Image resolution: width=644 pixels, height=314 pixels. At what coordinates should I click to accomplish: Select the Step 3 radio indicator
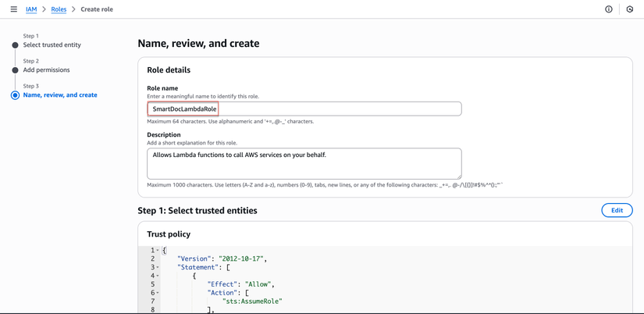pyautogui.click(x=15, y=95)
